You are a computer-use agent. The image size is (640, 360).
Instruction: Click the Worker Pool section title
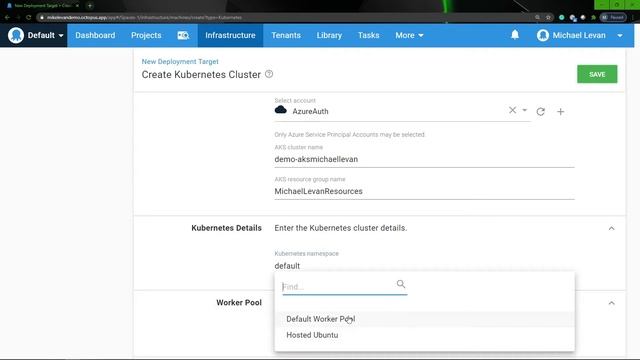239,303
